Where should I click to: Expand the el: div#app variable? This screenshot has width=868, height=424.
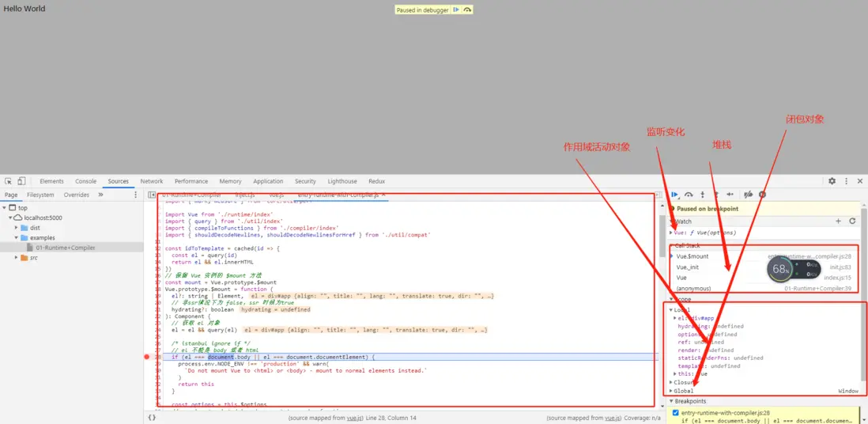point(675,318)
